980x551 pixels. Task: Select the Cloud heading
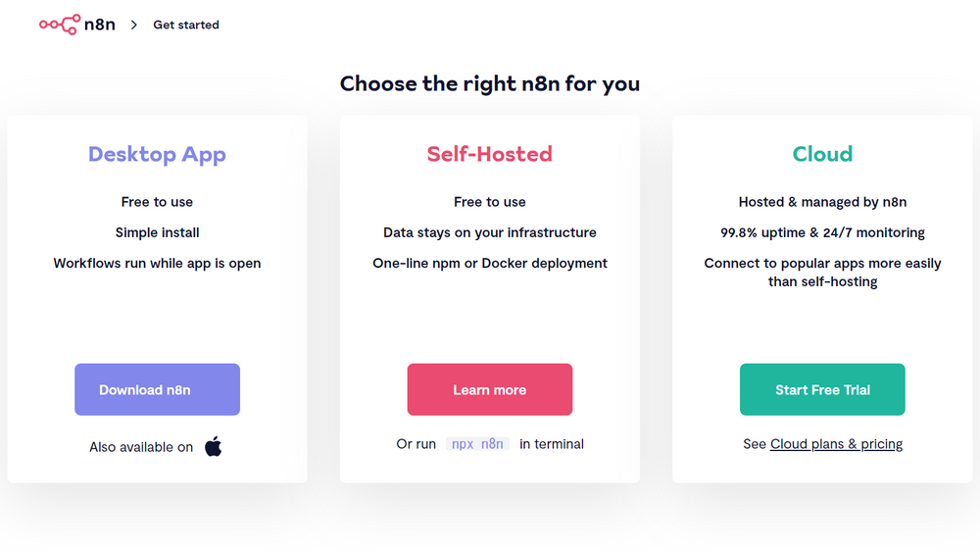pyautogui.click(x=822, y=154)
